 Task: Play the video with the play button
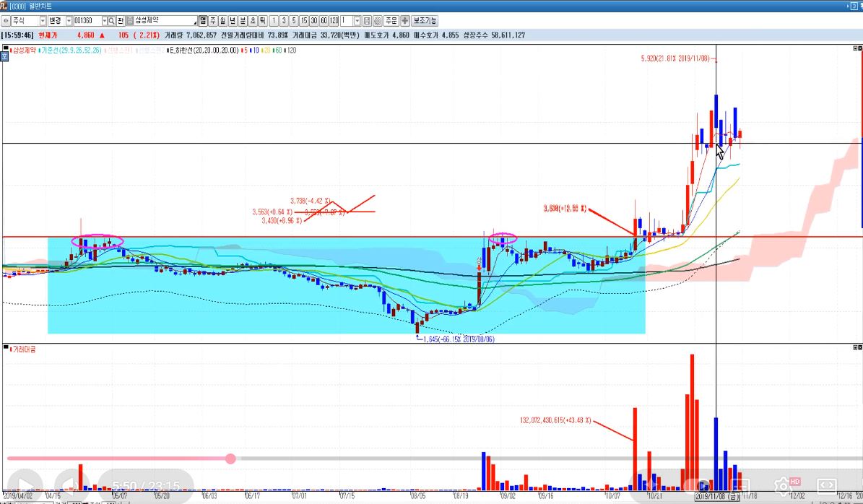[x=24, y=486]
